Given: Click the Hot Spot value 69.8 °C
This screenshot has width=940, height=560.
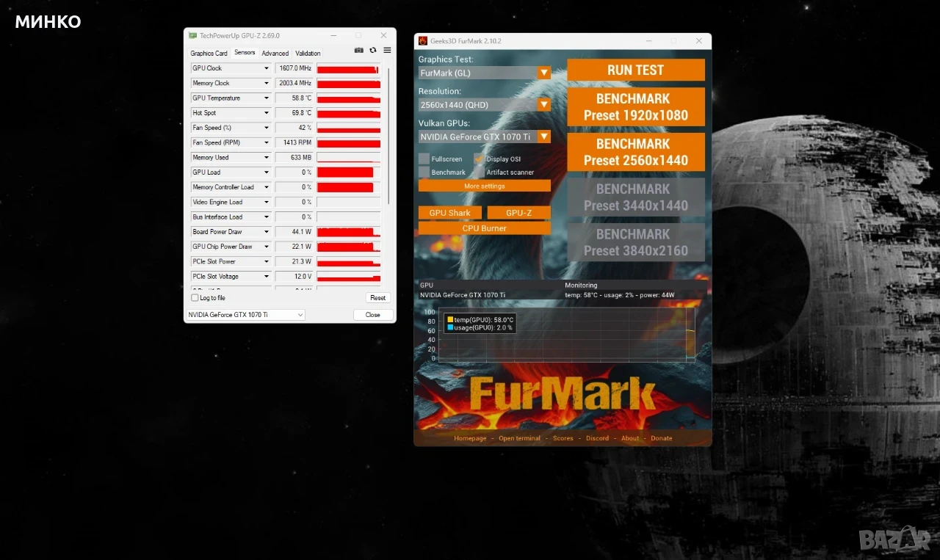Looking at the screenshot, I should tap(294, 113).
